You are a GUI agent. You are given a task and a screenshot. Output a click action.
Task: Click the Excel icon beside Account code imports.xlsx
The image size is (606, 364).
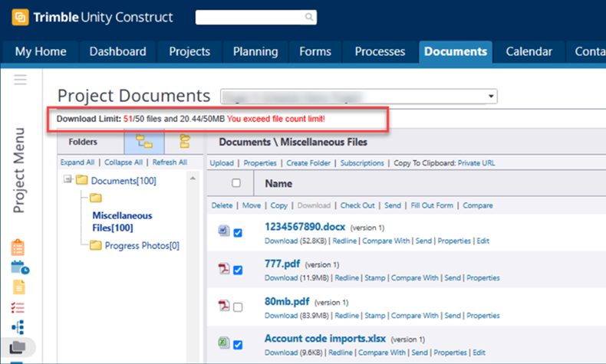224,343
